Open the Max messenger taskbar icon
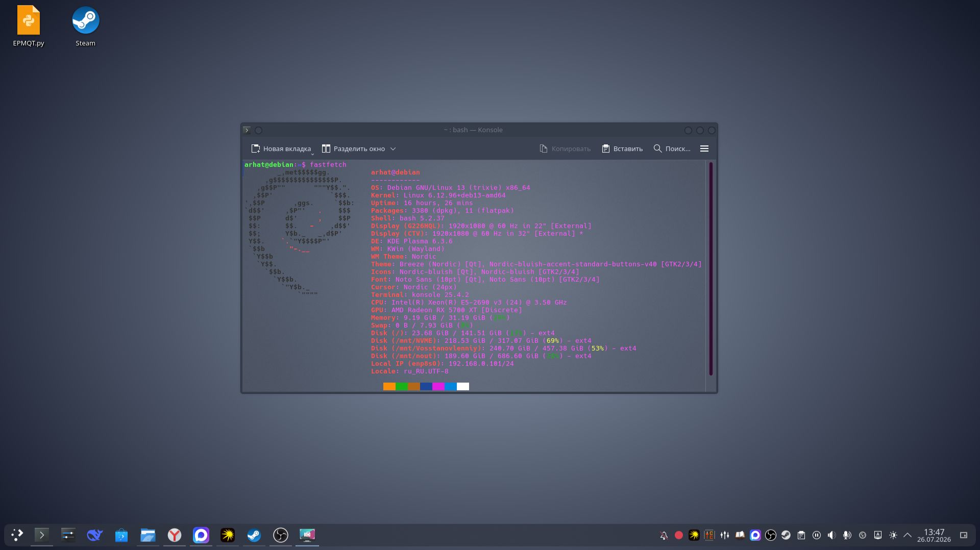 click(201, 535)
